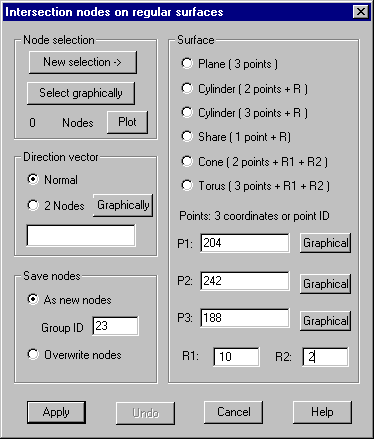Viewport: 374px width, 439px height.
Task: Click the New selection -> button
Action: point(83,62)
